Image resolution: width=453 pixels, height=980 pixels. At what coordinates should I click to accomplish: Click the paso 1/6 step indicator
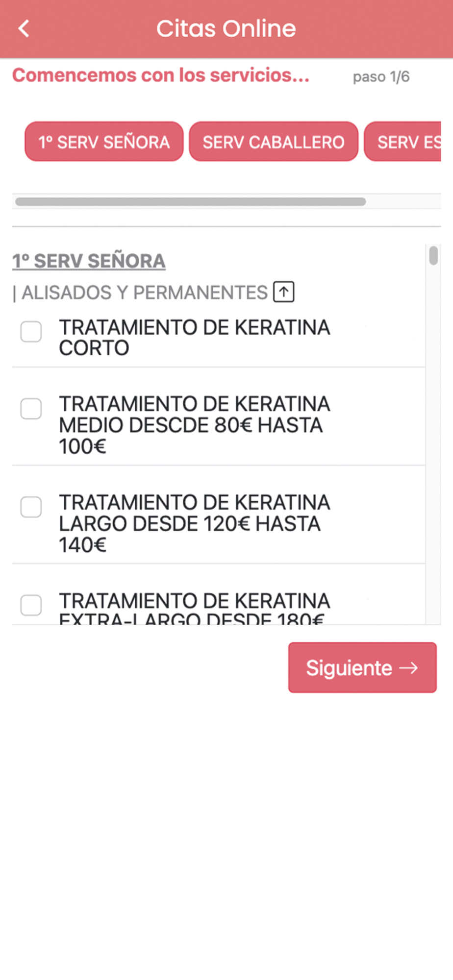[381, 77]
